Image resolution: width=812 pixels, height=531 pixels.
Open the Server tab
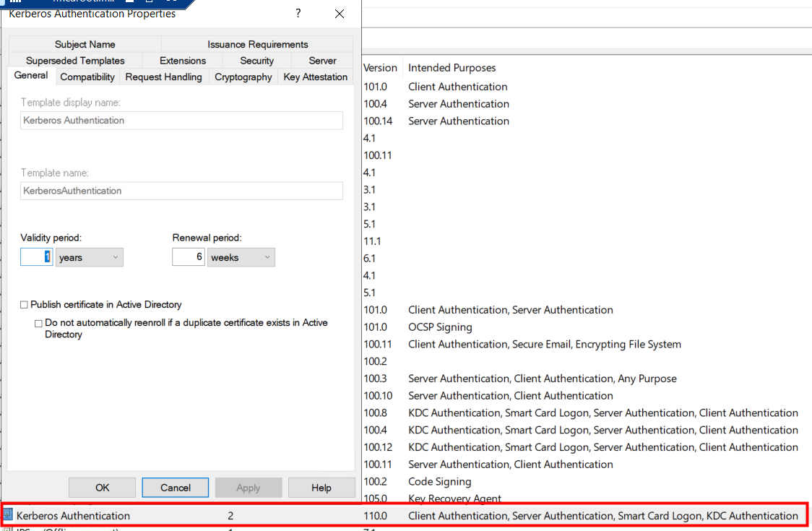point(323,61)
